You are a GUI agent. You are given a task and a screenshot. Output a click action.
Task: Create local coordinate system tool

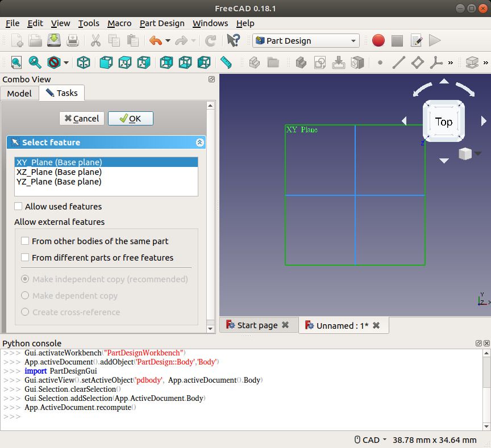coord(436,62)
